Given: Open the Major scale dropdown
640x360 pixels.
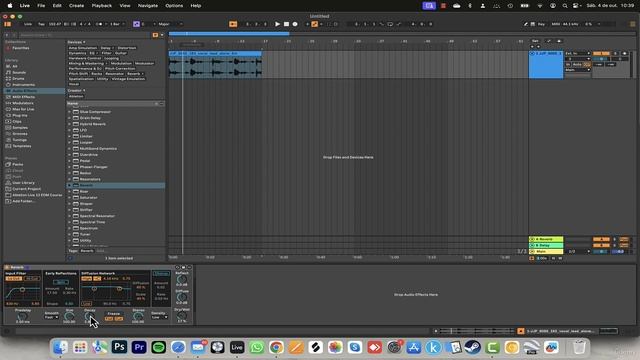Looking at the screenshot, I should tap(170, 24).
